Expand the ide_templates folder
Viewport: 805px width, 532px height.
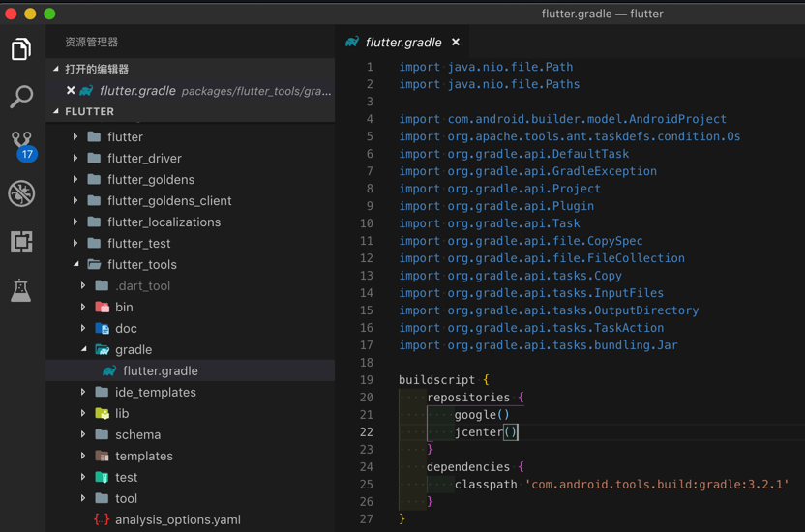[155, 392]
